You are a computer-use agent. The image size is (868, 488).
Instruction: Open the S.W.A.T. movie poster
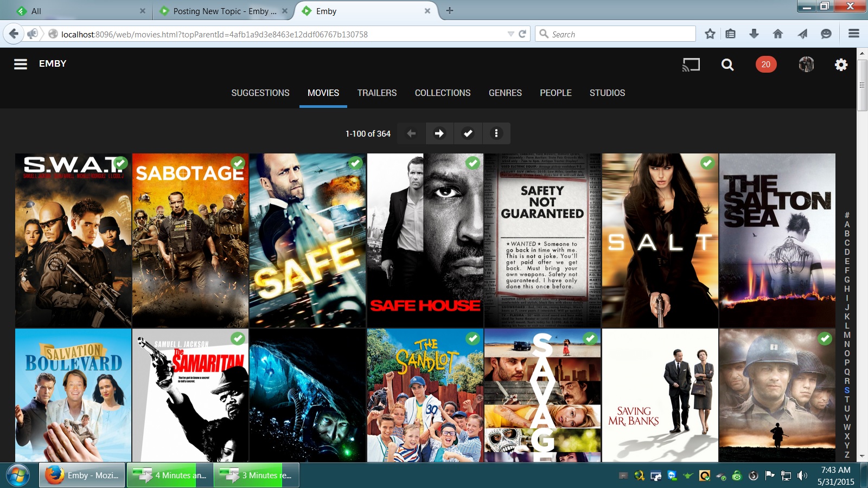[73, 240]
